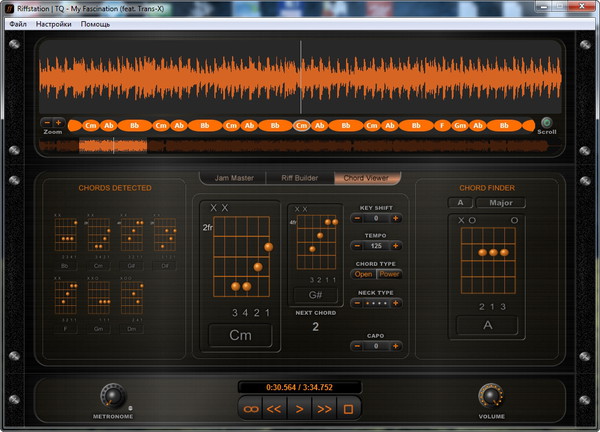Click the green Scroll button
This screenshot has height=432, width=600.
click(x=546, y=123)
